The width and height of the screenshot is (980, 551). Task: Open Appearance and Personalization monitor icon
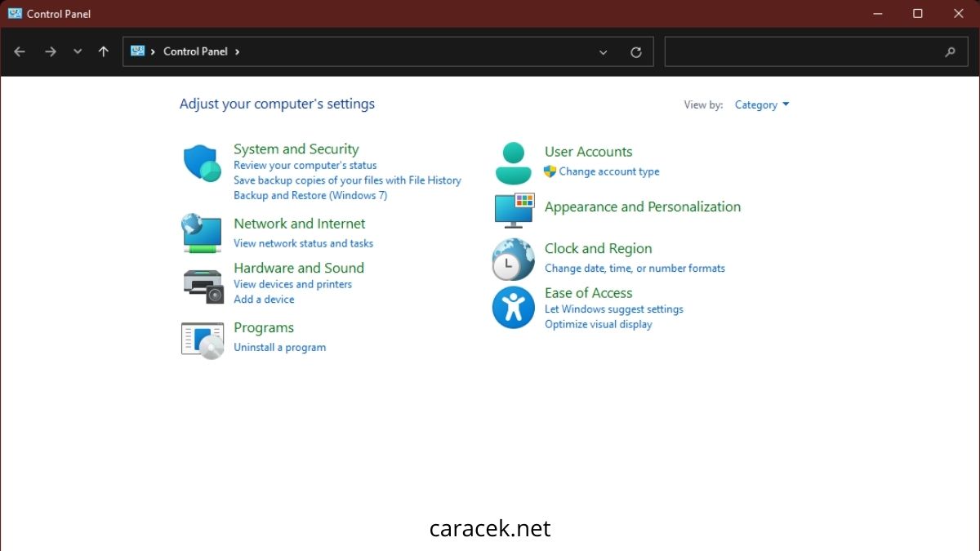click(x=514, y=209)
